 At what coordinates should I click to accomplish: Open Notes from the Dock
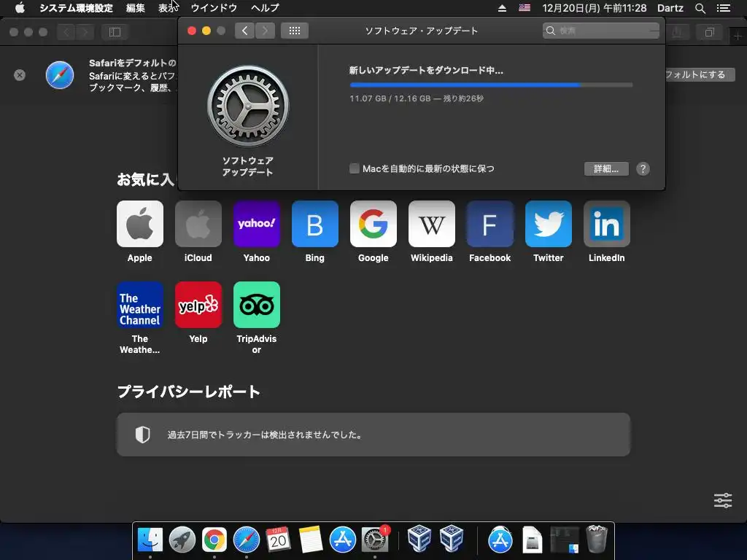[311, 540]
